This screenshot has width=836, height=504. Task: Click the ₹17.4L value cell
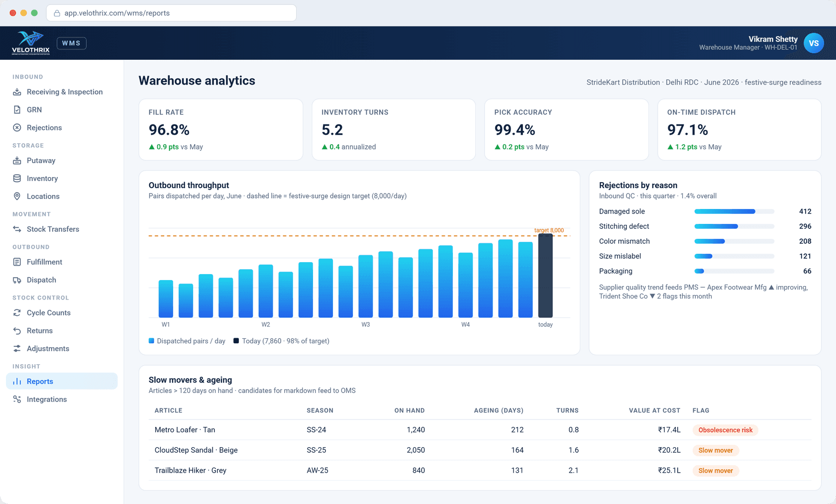tap(669, 430)
